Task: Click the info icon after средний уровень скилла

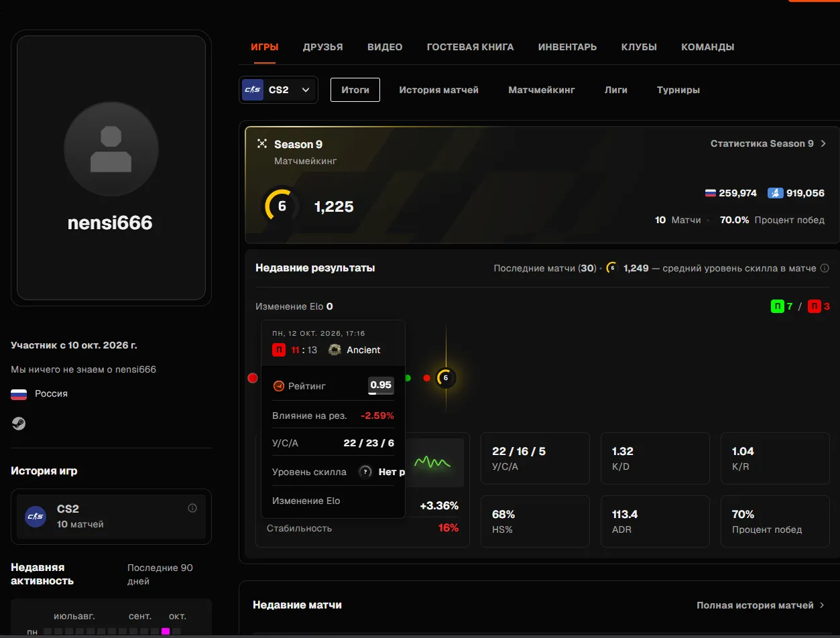Action: 825,268
